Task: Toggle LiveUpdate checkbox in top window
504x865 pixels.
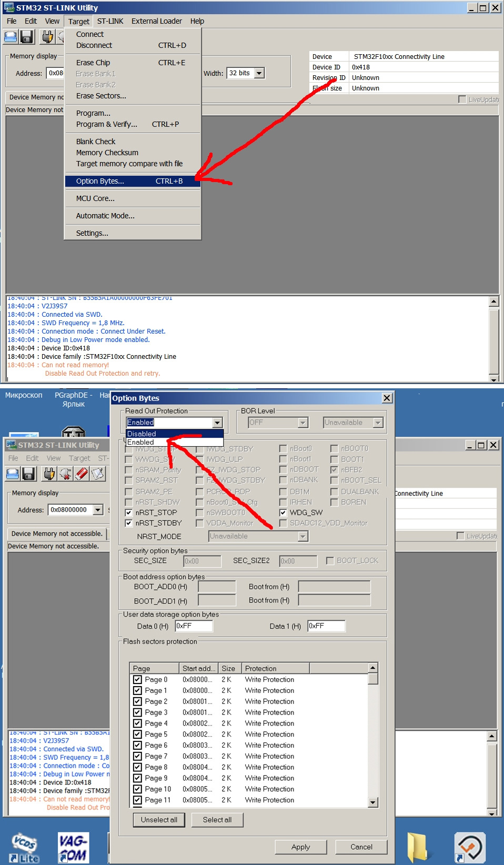Action: (462, 99)
